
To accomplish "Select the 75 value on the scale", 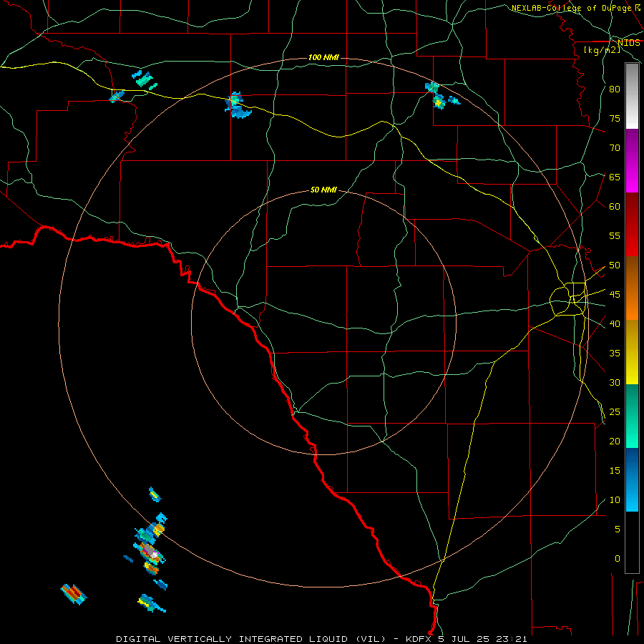I will tap(615, 118).
